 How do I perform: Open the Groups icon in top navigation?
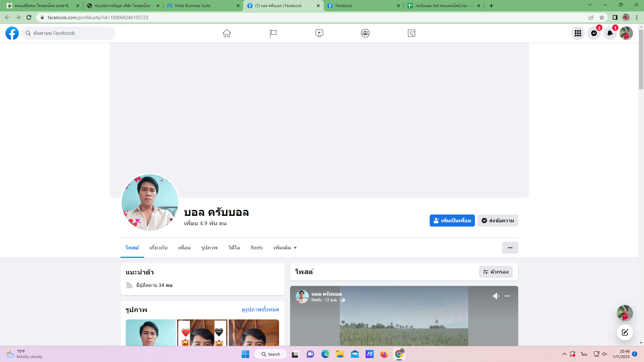[x=365, y=33]
